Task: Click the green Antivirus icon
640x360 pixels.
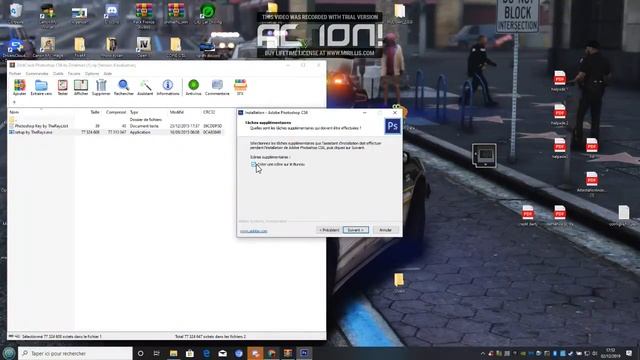Action: (193, 87)
